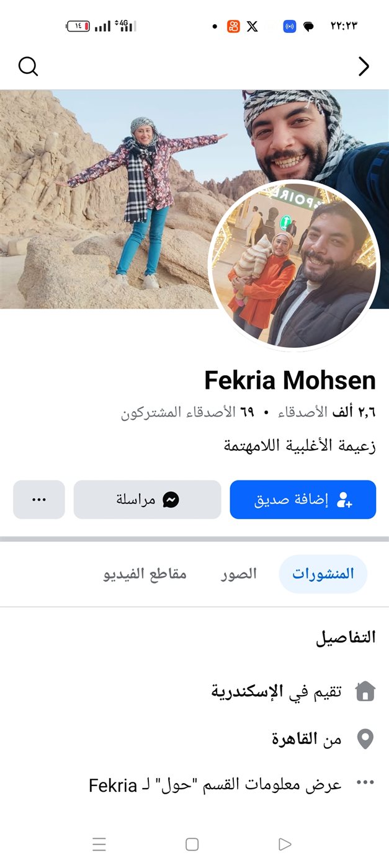This screenshot has width=389, height=868.
Task: Switch to the مقاطع الفيديو tab
Action: click(145, 573)
